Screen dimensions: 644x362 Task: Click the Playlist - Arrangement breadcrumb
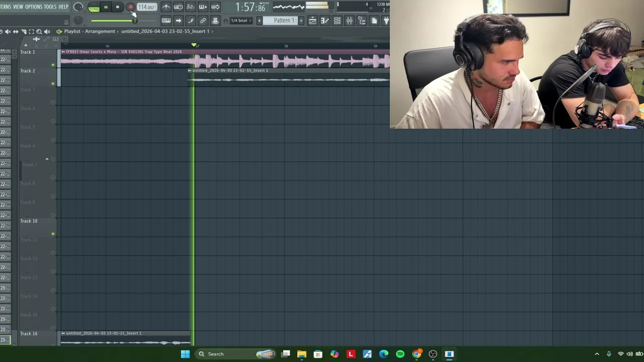pos(90,31)
